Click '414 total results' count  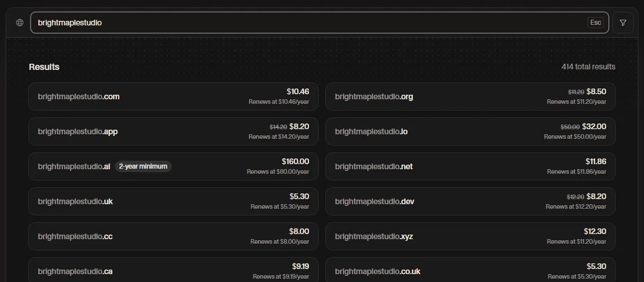click(x=588, y=67)
